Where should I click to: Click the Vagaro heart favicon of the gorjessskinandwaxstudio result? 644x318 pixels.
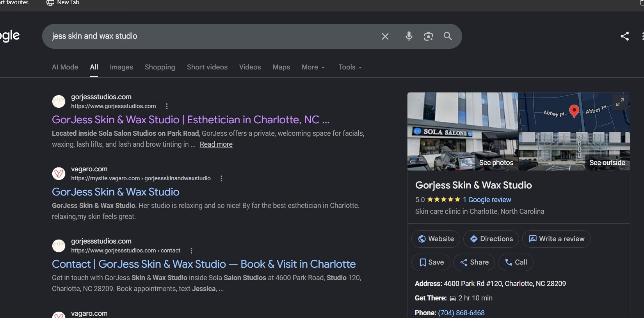(59, 174)
